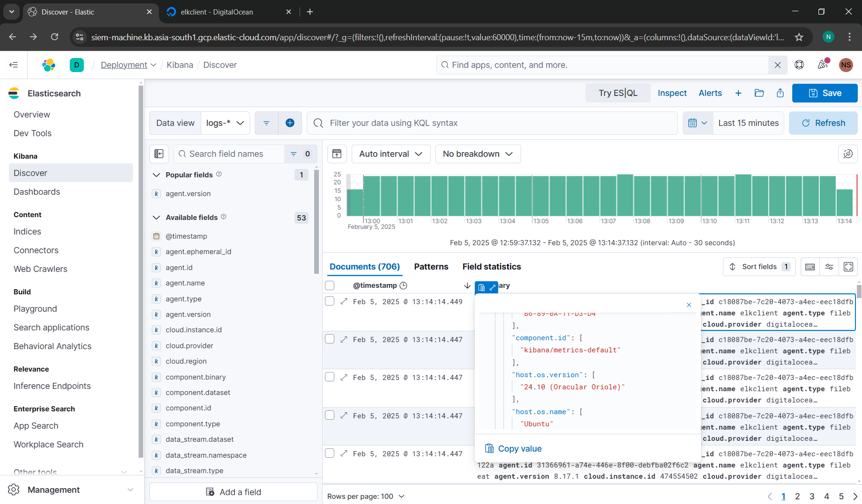Viewport: 862px width, 504px height.
Task: Open the No breakdown dropdown
Action: tap(478, 154)
